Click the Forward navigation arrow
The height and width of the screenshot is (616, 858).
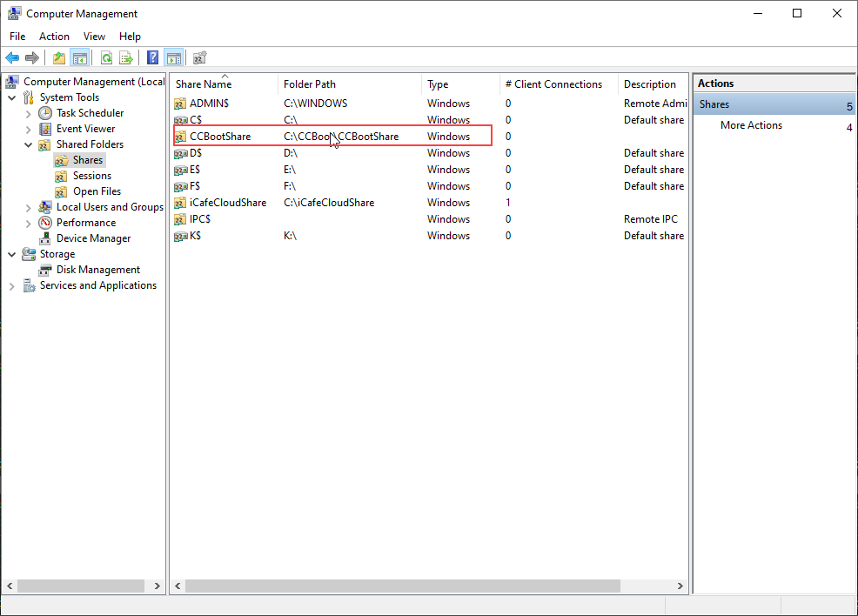(x=32, y=57)
